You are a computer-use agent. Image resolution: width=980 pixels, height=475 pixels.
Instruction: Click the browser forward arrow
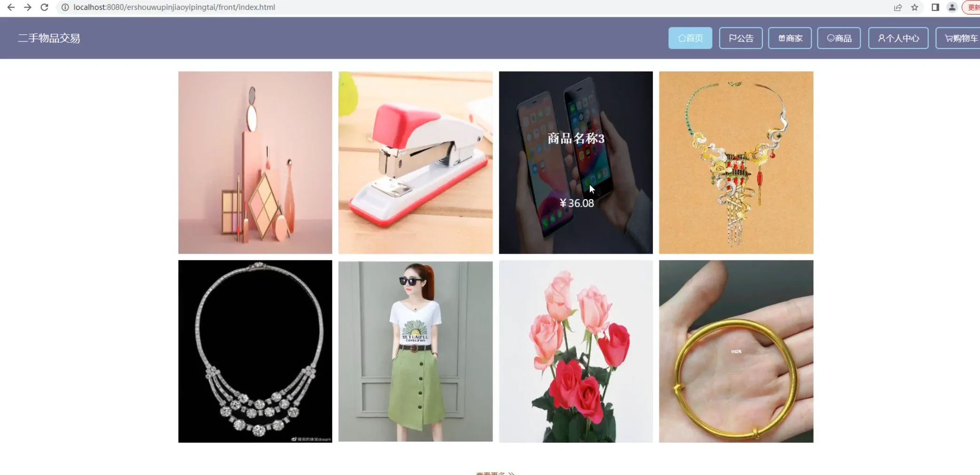pyautogui.click(x=28, y=7)
